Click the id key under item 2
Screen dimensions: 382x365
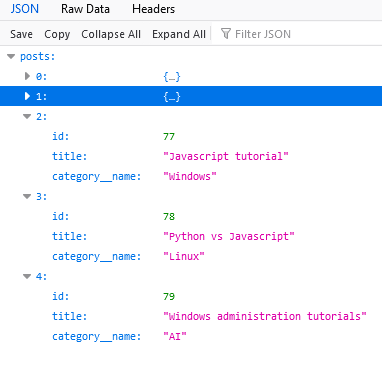[61, 136]
